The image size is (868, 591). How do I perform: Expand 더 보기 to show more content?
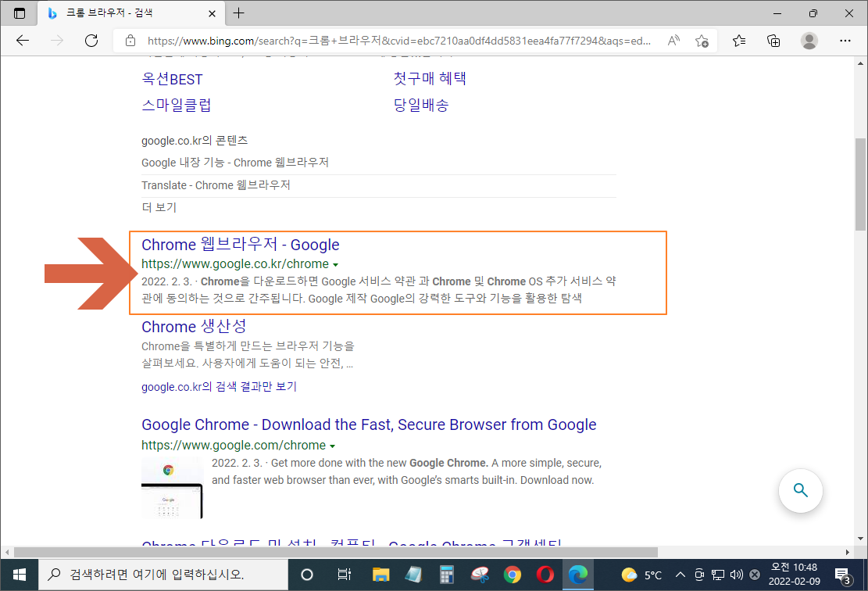tap(159, 207)
